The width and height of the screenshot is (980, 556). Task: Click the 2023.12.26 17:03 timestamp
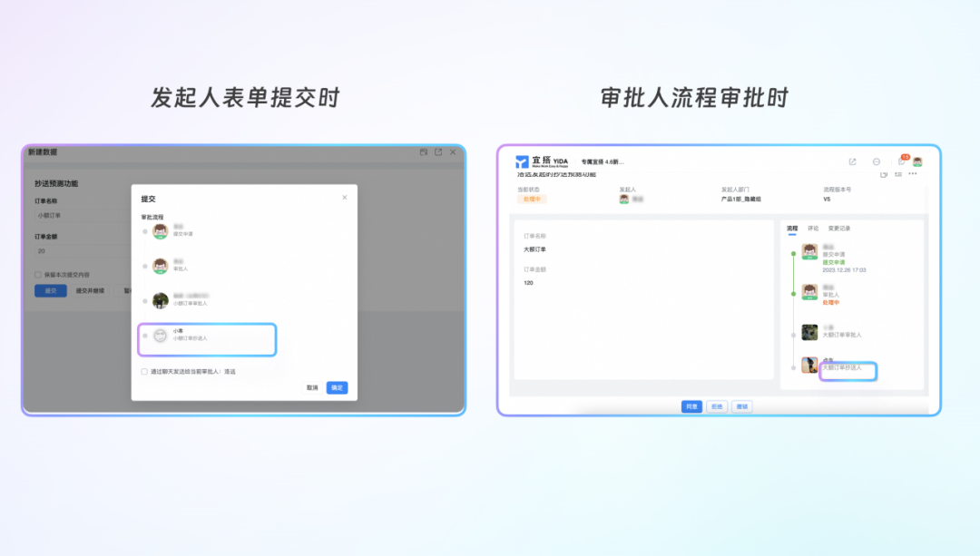pos(845,270)
